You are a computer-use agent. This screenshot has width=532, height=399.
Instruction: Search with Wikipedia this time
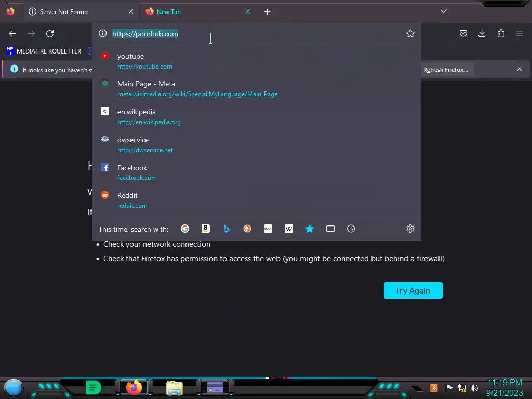click(x=289, y=229)
